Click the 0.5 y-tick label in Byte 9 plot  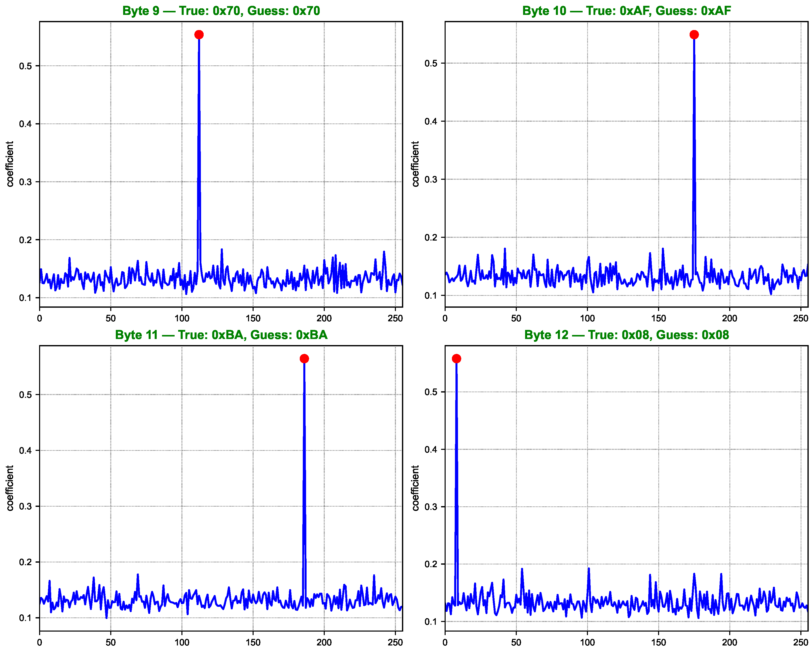[25, 66]
